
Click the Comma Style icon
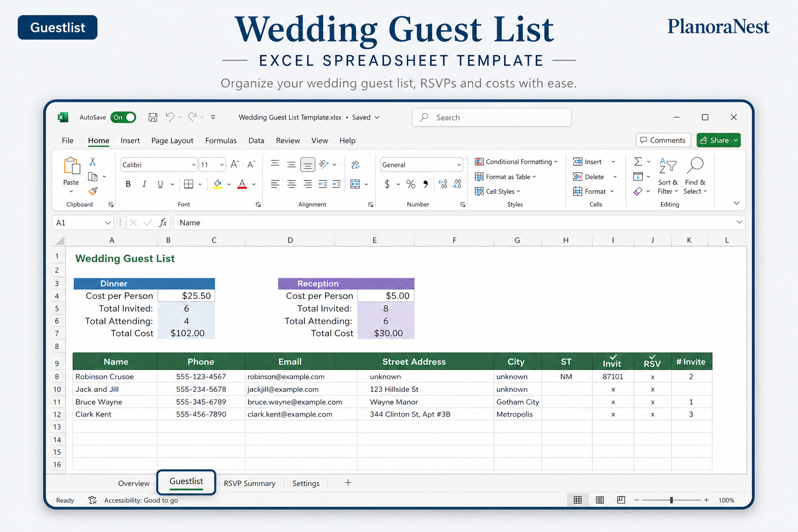(x=425, y=184)
